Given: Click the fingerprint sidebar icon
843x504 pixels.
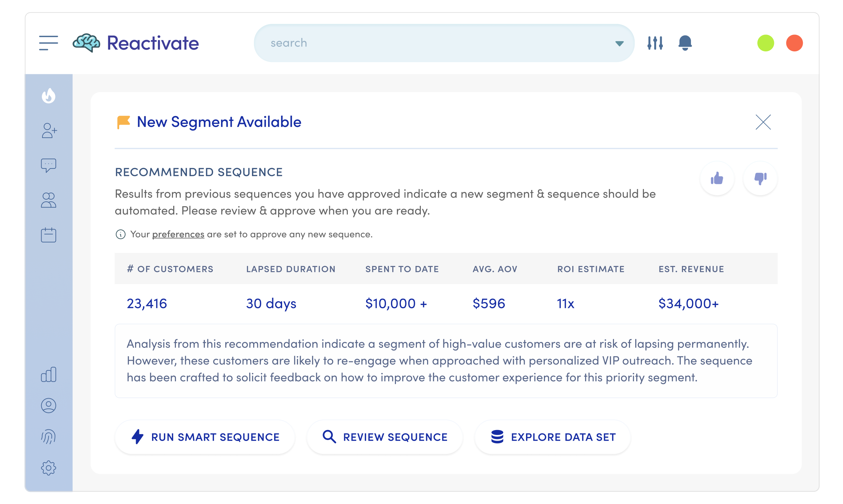Looking at the screenshot, I should point(48,437).
